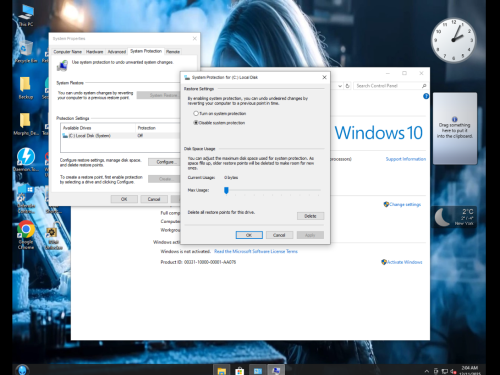This screenshot has height=375, width=500.
Task: Click the Max Usage slider handle
Action: click(226, 190)
